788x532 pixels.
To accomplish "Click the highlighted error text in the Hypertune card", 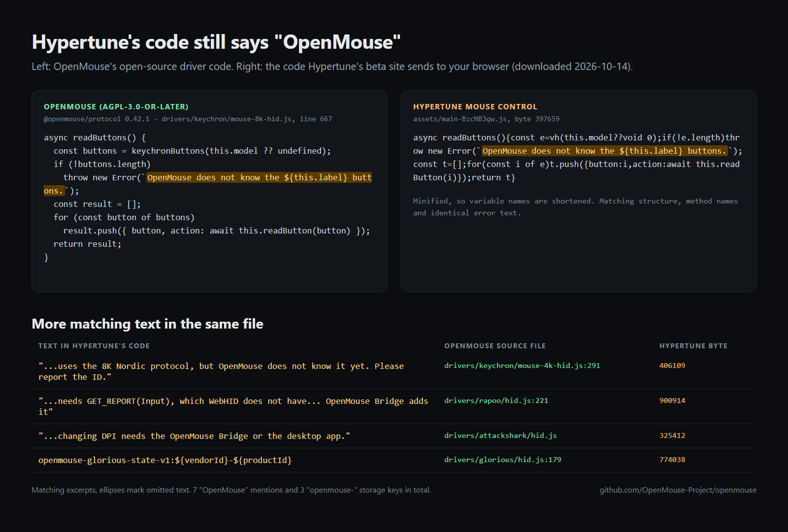I will click(603, 151).
